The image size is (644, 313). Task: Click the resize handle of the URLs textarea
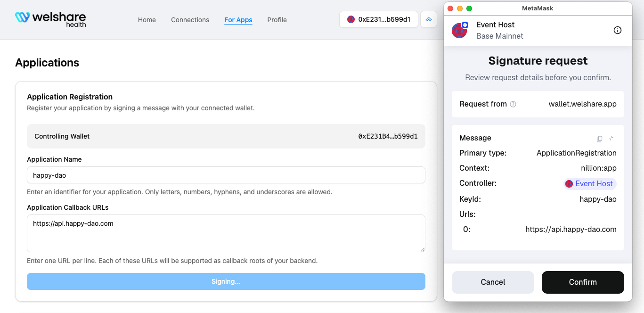click(423, 249)
